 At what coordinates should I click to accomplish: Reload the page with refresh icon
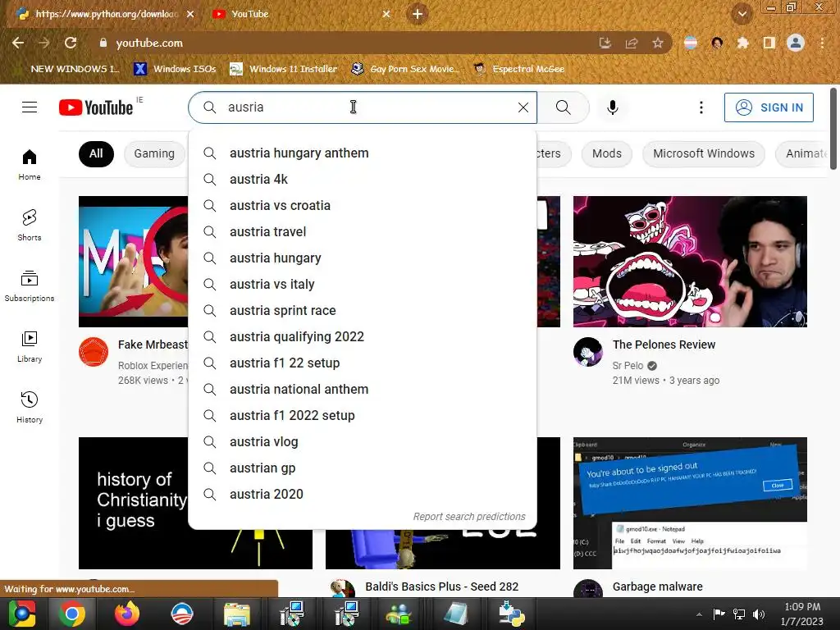(71, 43)
